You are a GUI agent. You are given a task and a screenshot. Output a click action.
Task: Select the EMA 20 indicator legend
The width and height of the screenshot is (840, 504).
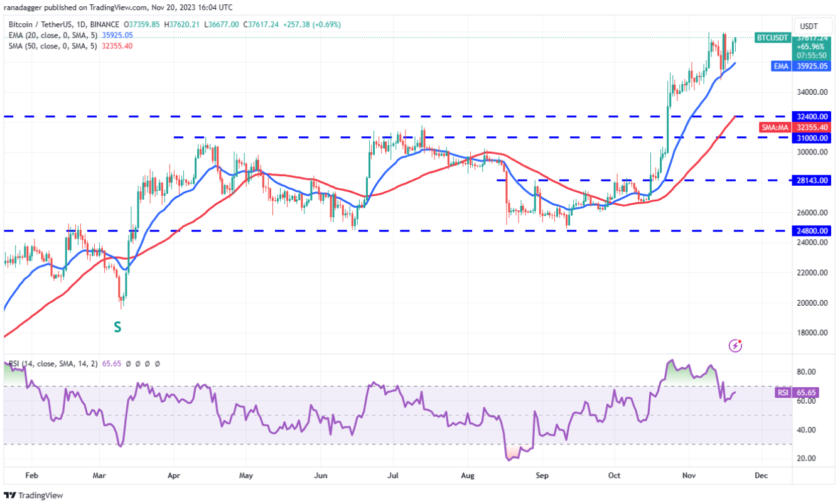53,35
